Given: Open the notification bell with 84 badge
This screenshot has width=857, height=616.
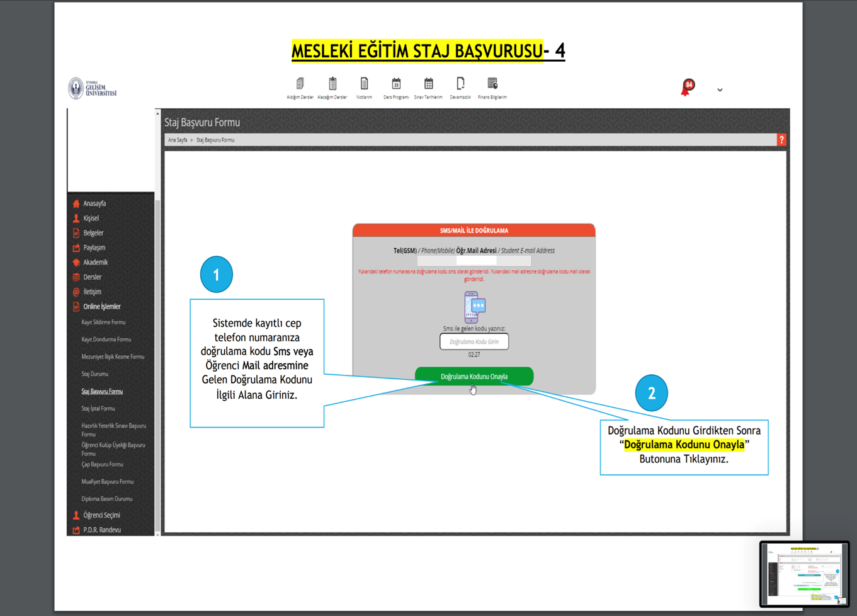Looking at the screenshot, I should tap(686, 88).
